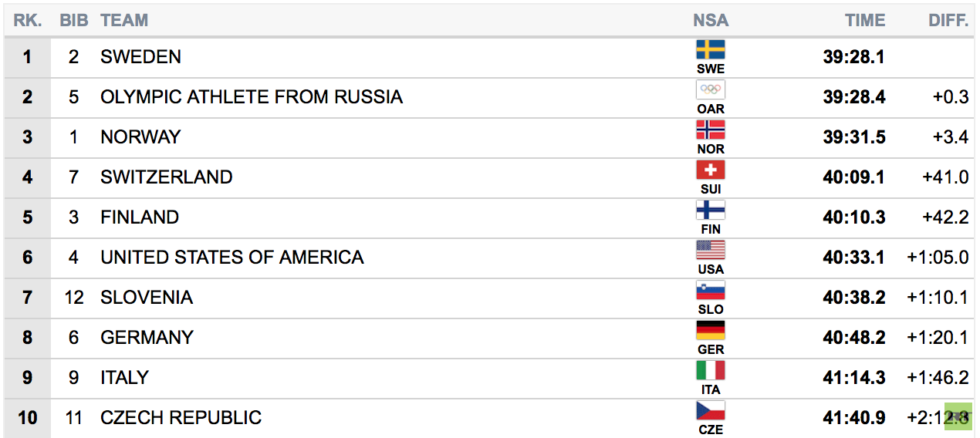Viewport: 980px width, 438px height.
Task: Click the Switzerland flag icon
Action: [711, 170]
